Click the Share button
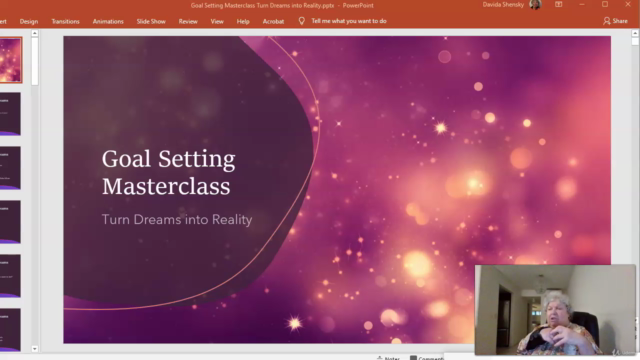Image resolution: width=640 pixels, height=360 pixels. tap(615, 21)
